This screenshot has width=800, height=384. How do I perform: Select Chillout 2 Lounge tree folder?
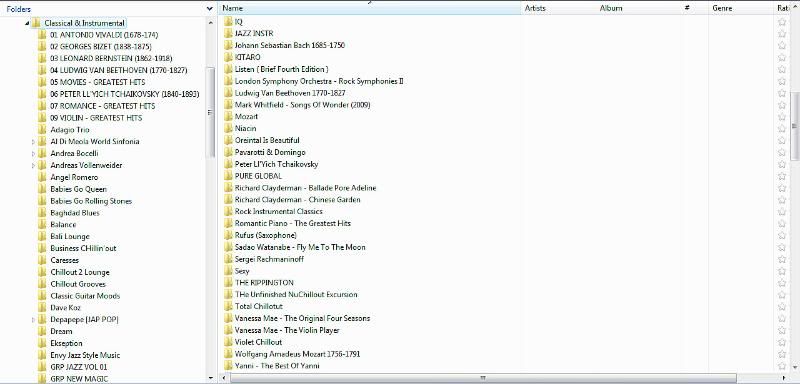[80, 272]
